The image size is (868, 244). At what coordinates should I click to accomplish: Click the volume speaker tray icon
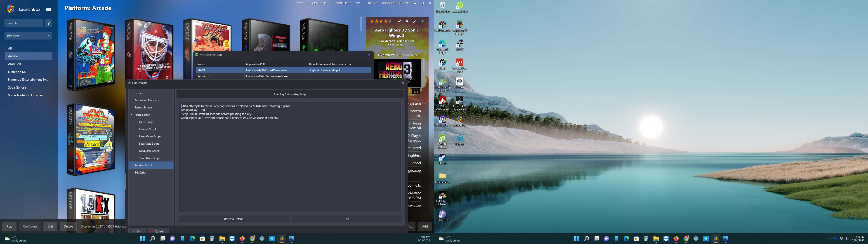847,239
